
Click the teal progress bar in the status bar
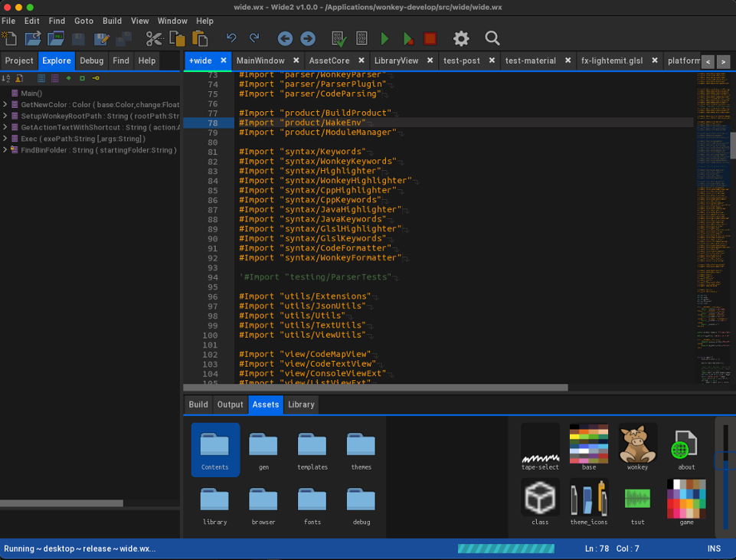[505, 549]
